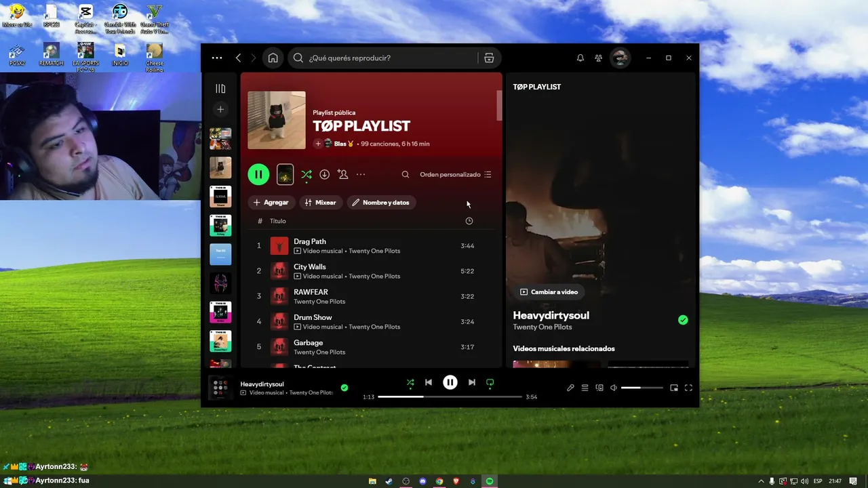Click the Agregar button

pos(271,203)
